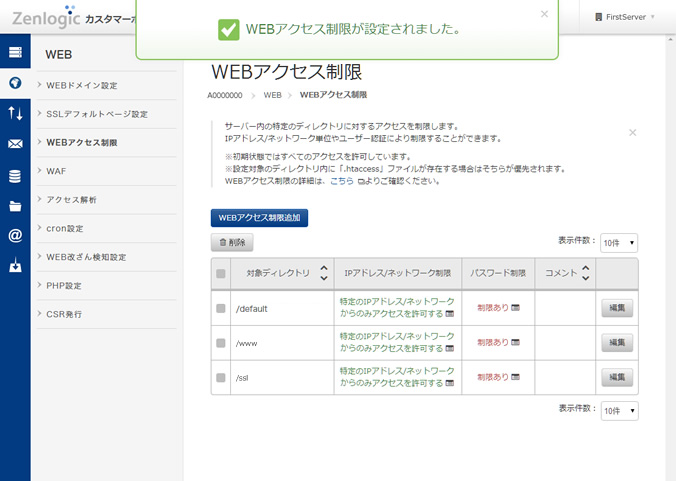The width and height of the screenshot is (676, 481).
Task: Sort by 対象ディレクトリ column arrows
Action: coord(324,273)
